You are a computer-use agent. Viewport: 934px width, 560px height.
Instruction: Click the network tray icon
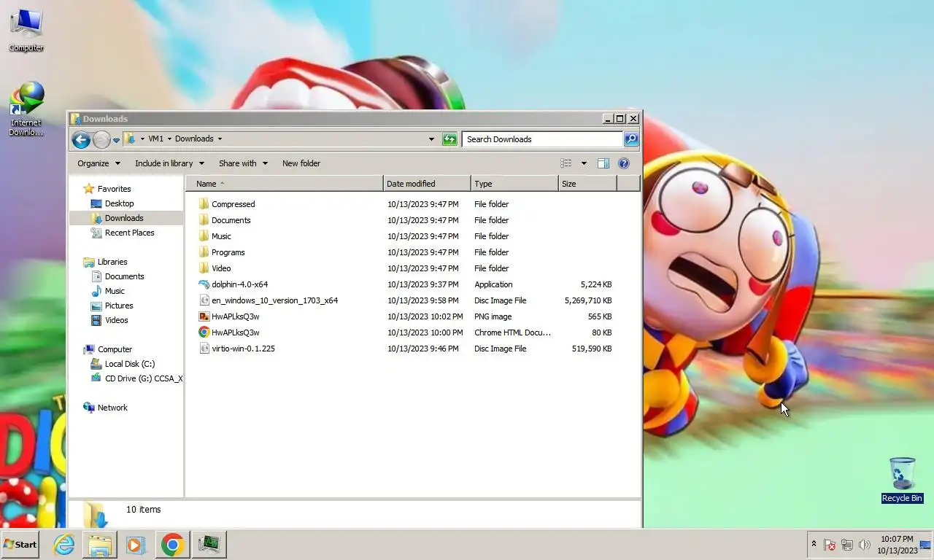[x=847, y=545]
